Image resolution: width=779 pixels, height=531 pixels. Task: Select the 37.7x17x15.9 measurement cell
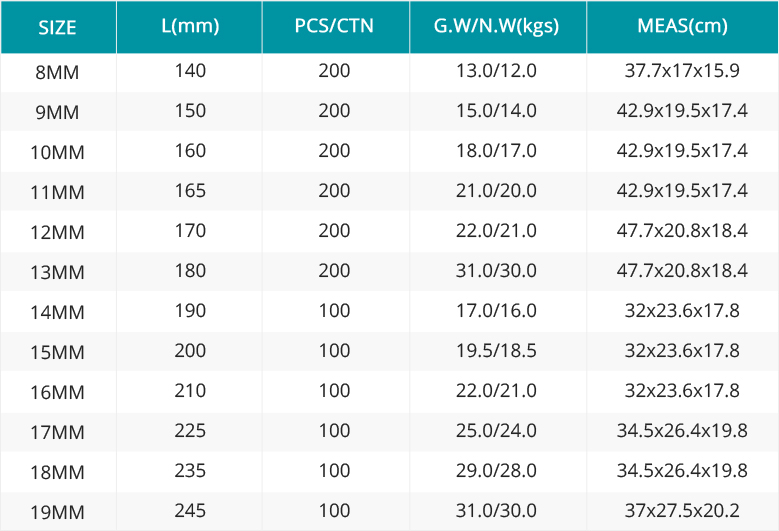[682, 71]
